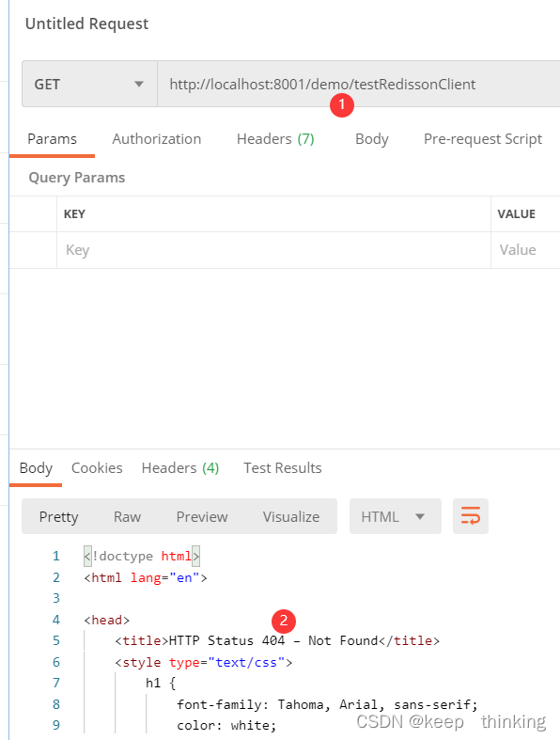Viewport: 560px width, 740px height.
Task: Select the Raw view button
Action: [127, 516]
